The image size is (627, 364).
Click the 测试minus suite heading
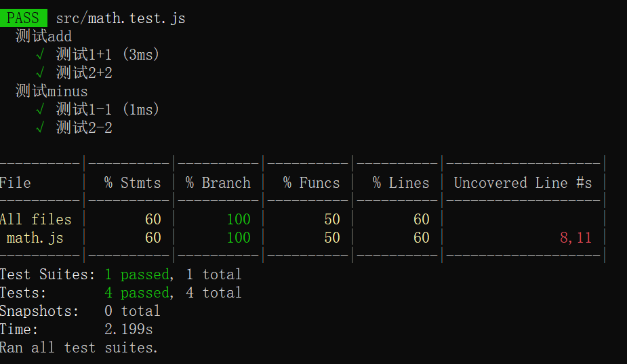(x=52, y=91)
